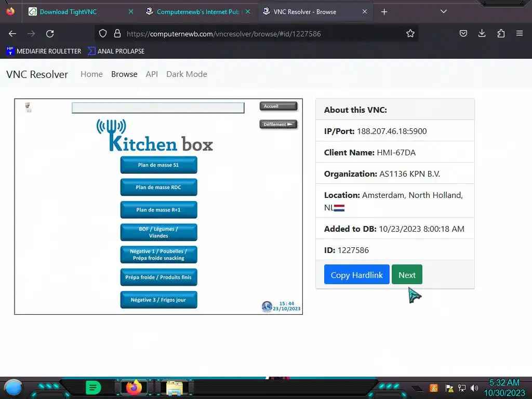Go to the Home nav link
This screenshot has width=532, height=399.
point(91,74)
